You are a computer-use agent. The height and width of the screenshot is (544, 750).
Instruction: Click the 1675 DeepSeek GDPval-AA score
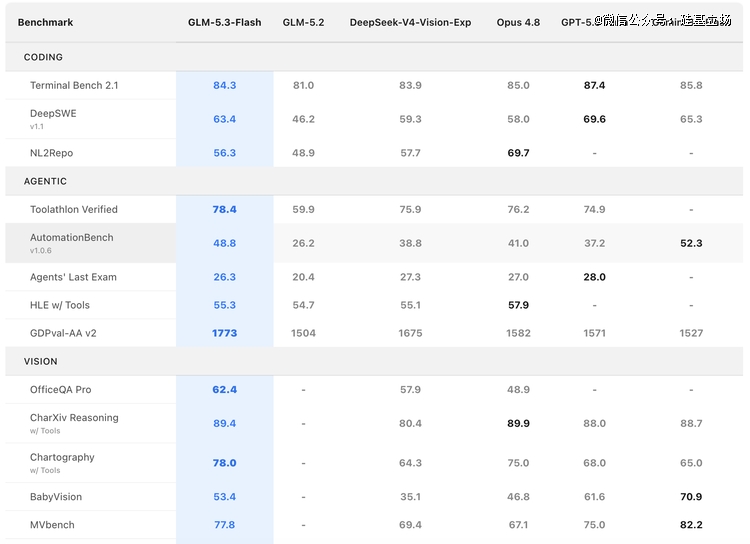point(410,333)
